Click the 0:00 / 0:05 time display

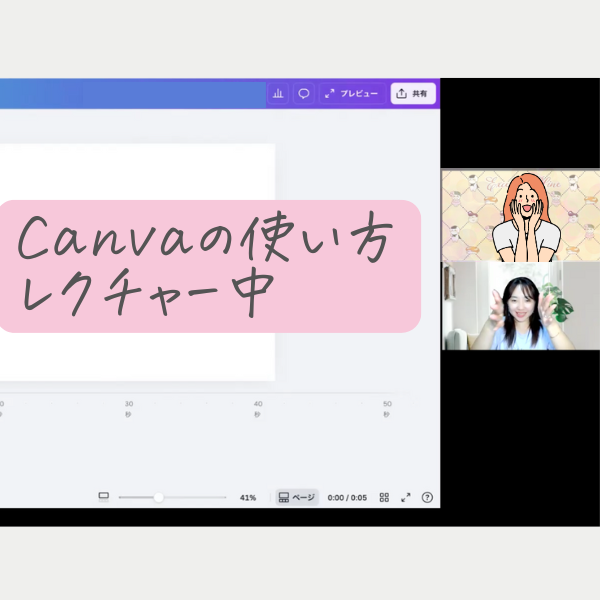tap(347, 497)
